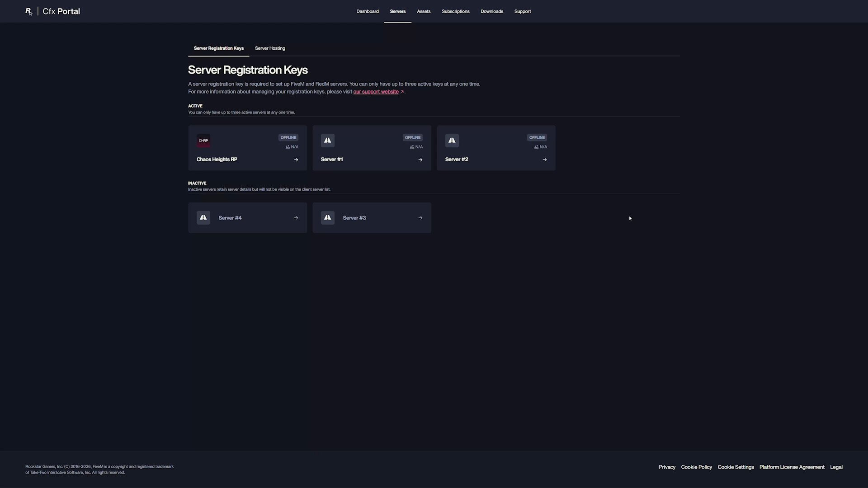The image size is (868, 488).
Task: Follow the 'our support website' link
Action: pyautogui.click(x=376, y=92)
